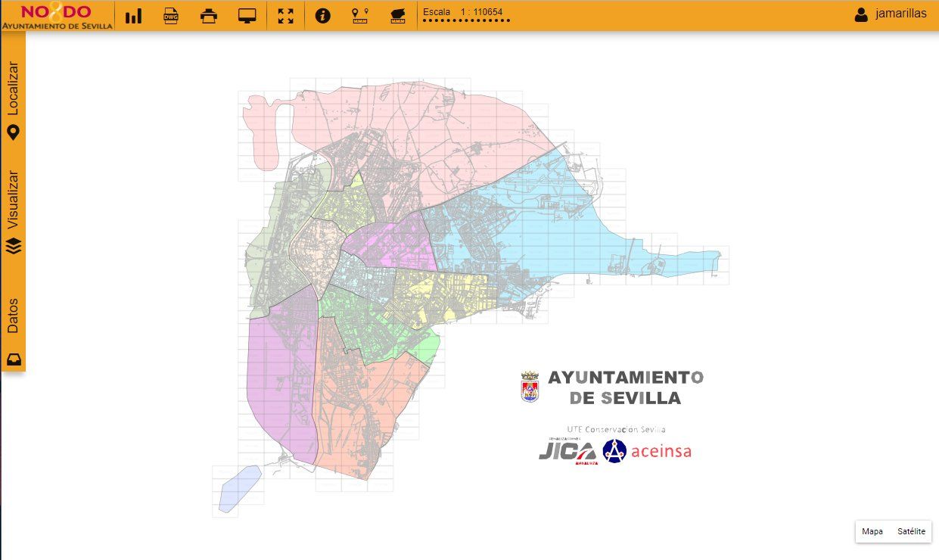
Task: Open the Localizar side tab
Action: pos(13,100)
